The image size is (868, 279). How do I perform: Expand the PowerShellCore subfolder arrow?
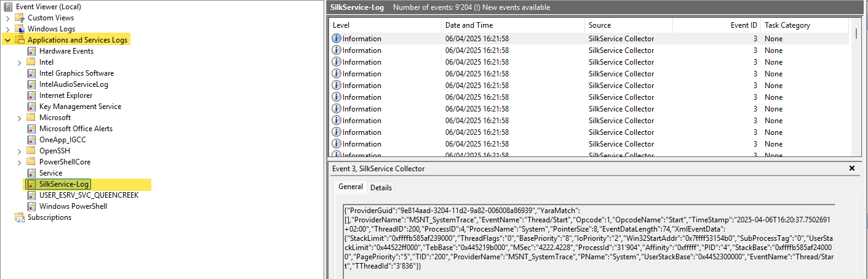[x=19, y=162]
